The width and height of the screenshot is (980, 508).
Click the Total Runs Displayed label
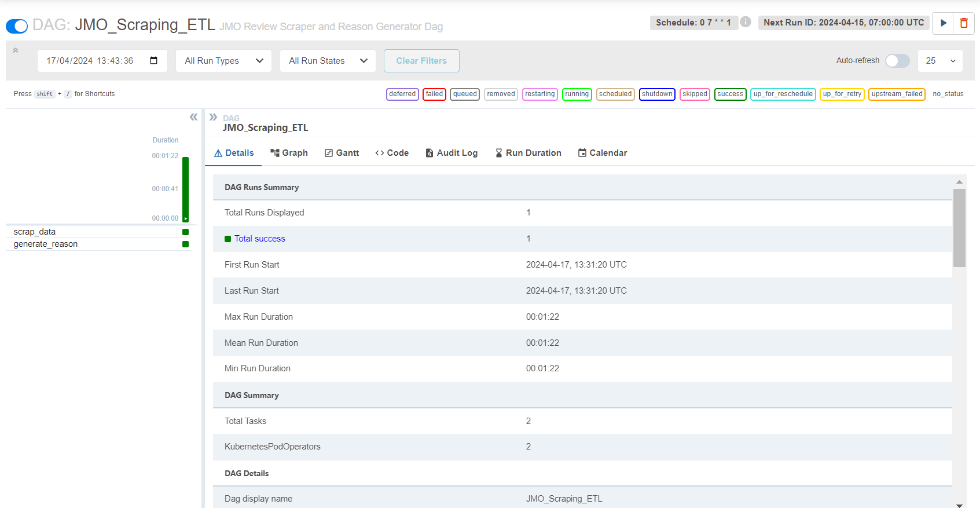[x=264, y=213]
